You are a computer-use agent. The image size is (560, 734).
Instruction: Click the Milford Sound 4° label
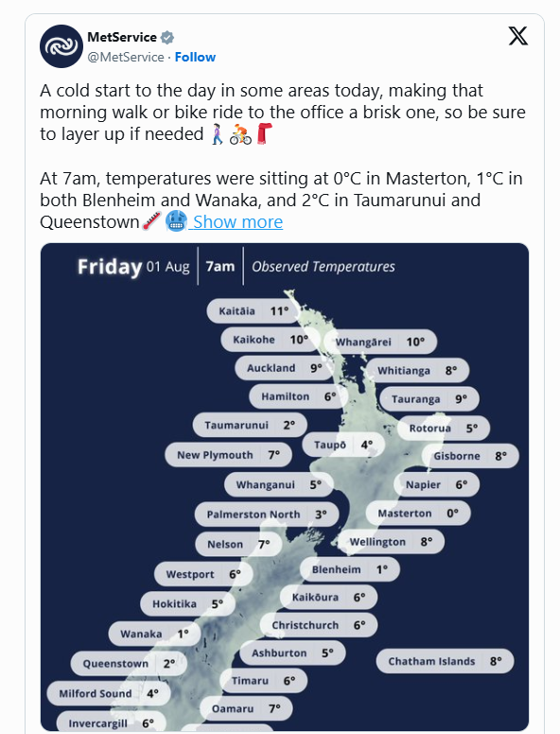pyautogui.click(x=109, y=693)
